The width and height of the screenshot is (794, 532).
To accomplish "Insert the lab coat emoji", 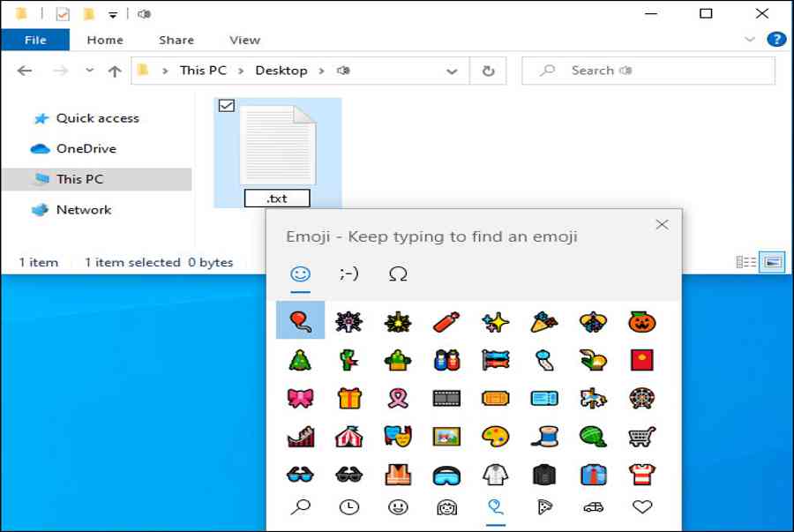I will click(x=495, y=475).
